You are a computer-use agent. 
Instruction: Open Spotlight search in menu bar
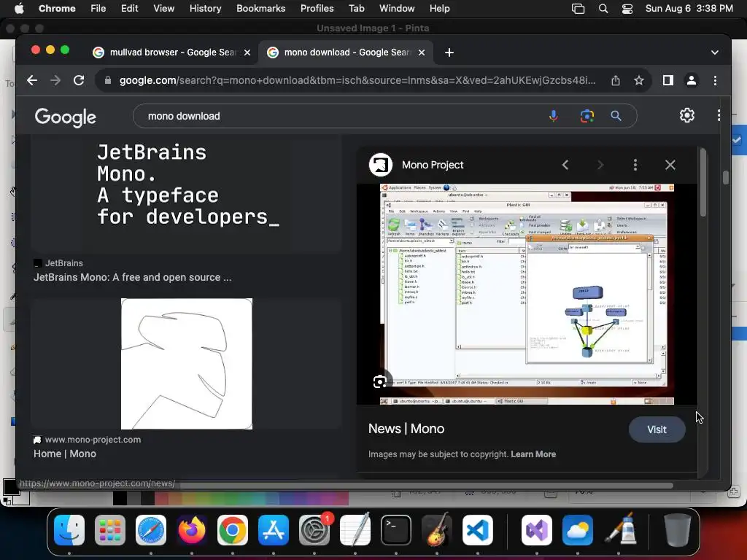[x=603, y=9]
